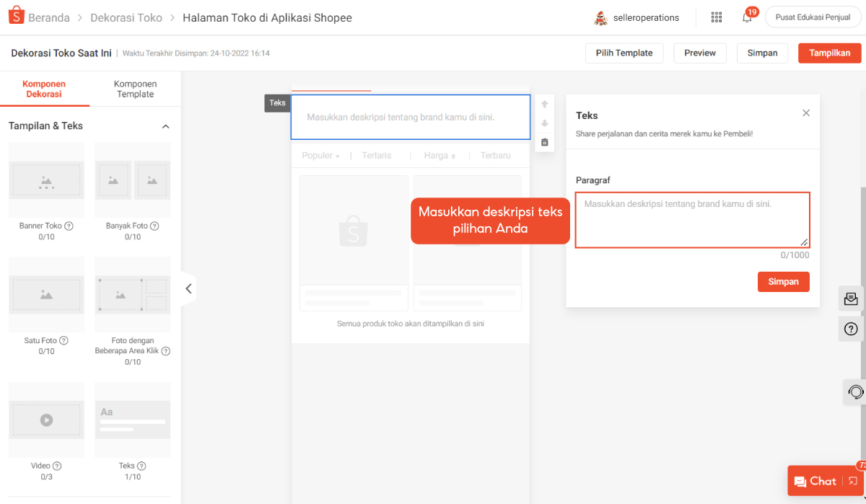Move text component up with arrow
The image size is (866, 504).
545,105
